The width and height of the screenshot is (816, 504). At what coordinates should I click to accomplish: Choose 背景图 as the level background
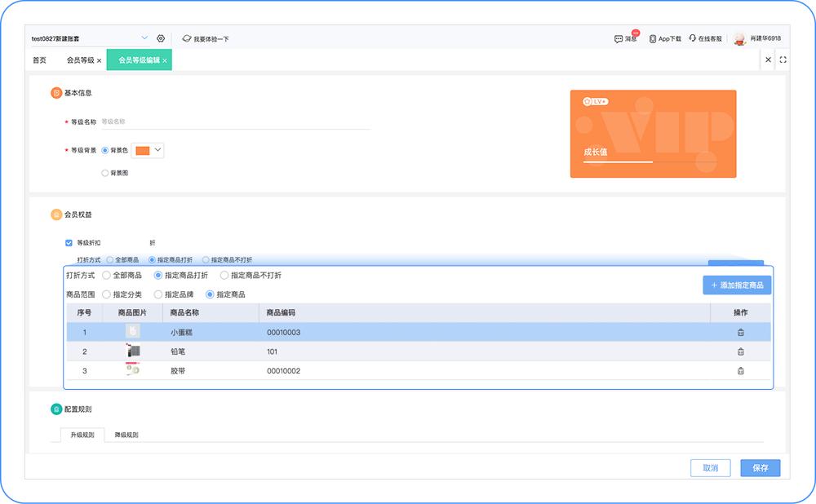tap(105, 172)
